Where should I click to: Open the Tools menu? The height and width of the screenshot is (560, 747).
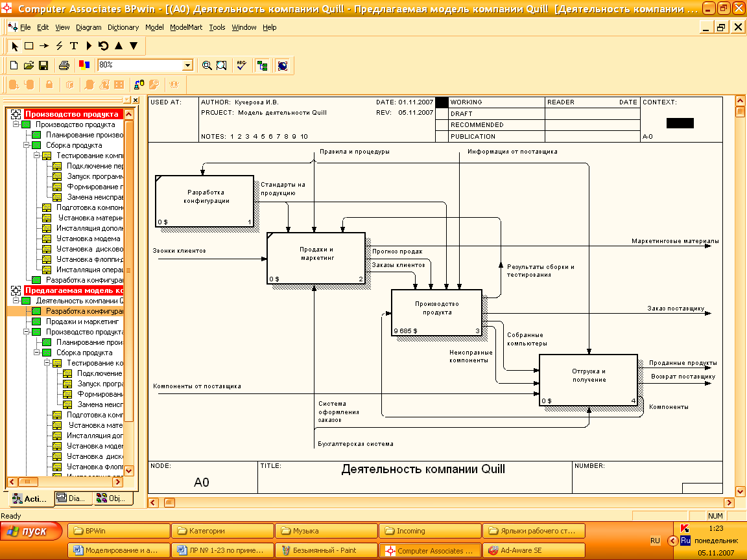[217, 27]
